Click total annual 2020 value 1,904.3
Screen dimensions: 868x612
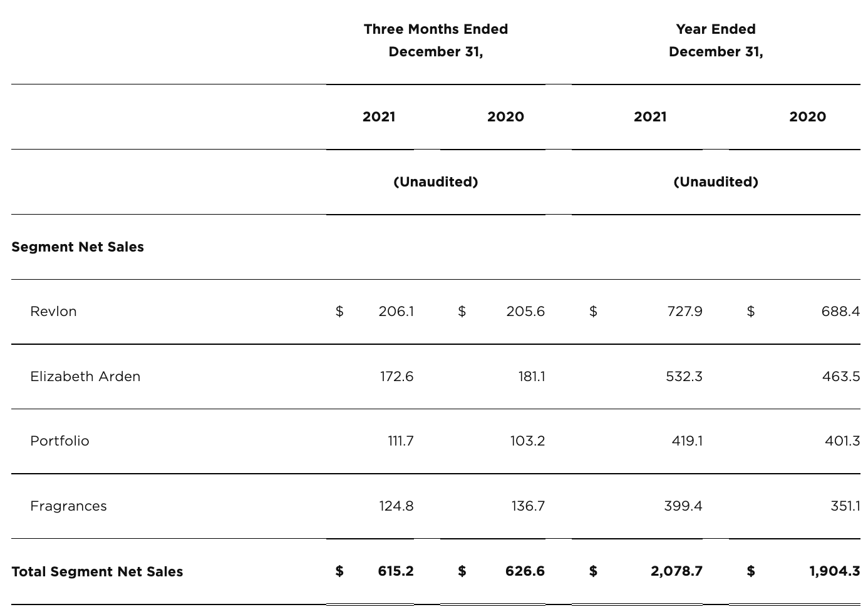click(834, 571)
